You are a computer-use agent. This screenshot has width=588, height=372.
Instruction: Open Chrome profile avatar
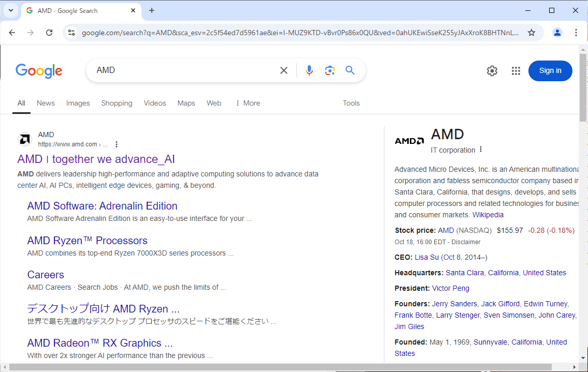(x=557, y=33)
